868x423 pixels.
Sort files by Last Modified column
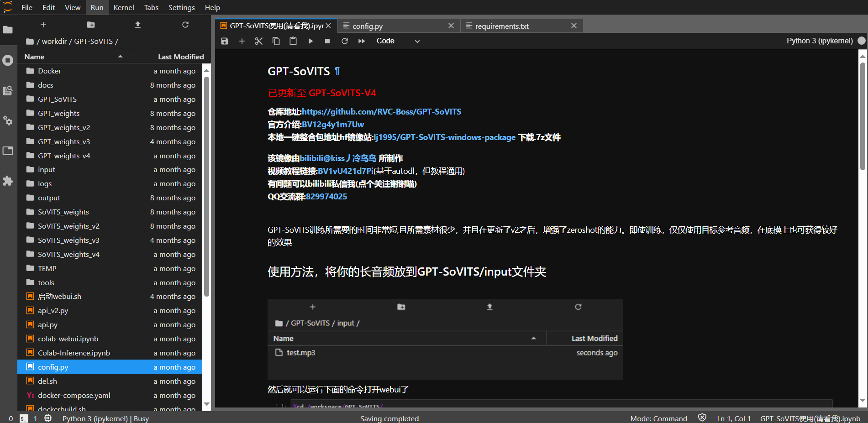point(172,57)
